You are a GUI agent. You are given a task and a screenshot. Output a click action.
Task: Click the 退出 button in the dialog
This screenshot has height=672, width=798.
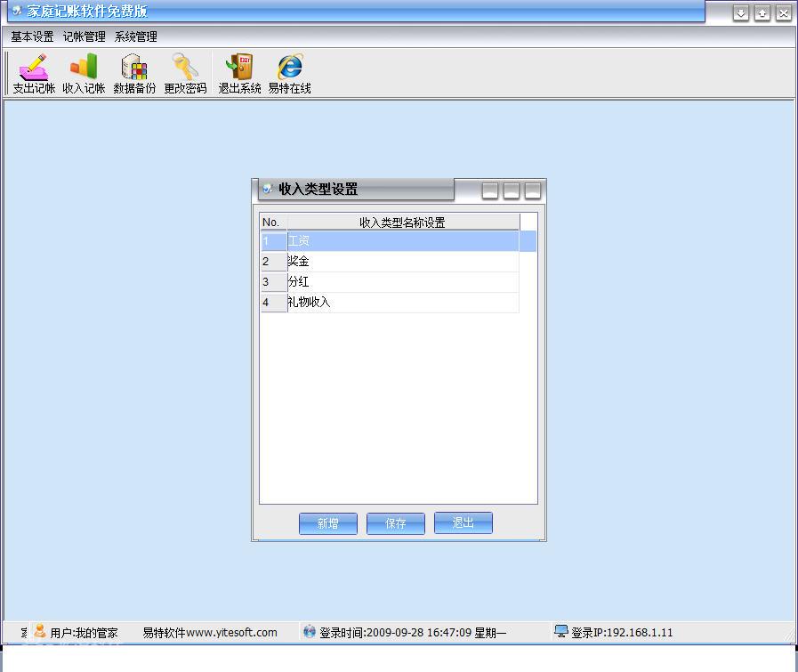[x=463, y=522]
